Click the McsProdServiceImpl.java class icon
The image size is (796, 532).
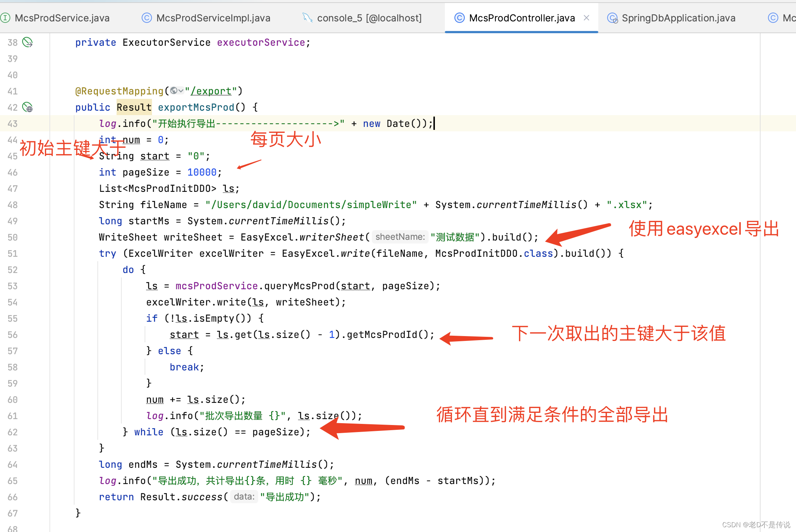point(146,18)
